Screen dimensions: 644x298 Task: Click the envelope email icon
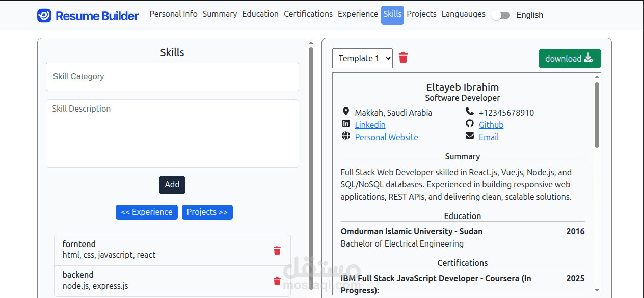(470, 136)
